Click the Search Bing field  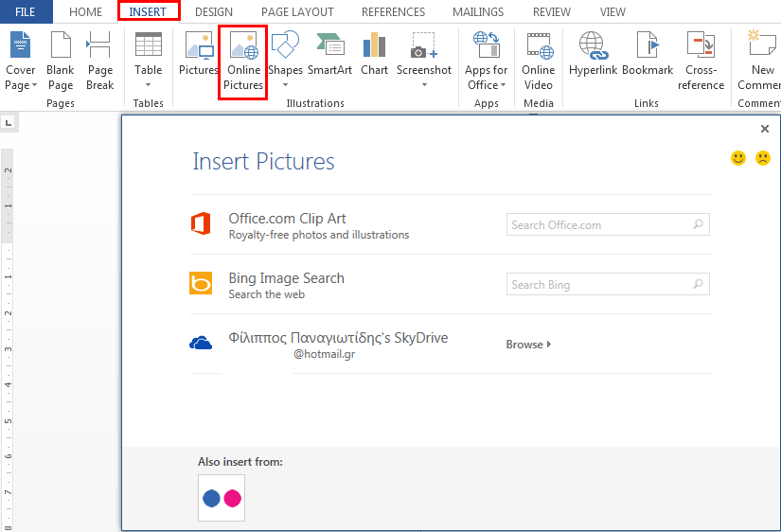tap(608, 284)
